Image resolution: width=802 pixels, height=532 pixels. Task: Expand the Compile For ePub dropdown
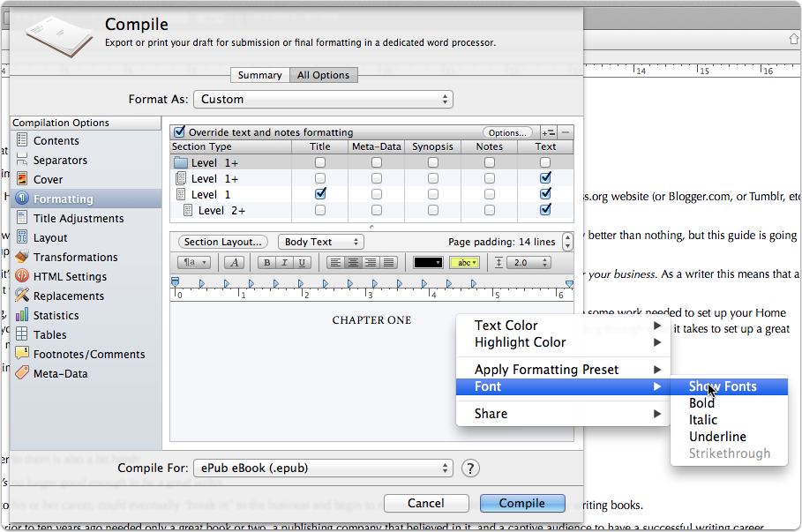click(322, 468)
